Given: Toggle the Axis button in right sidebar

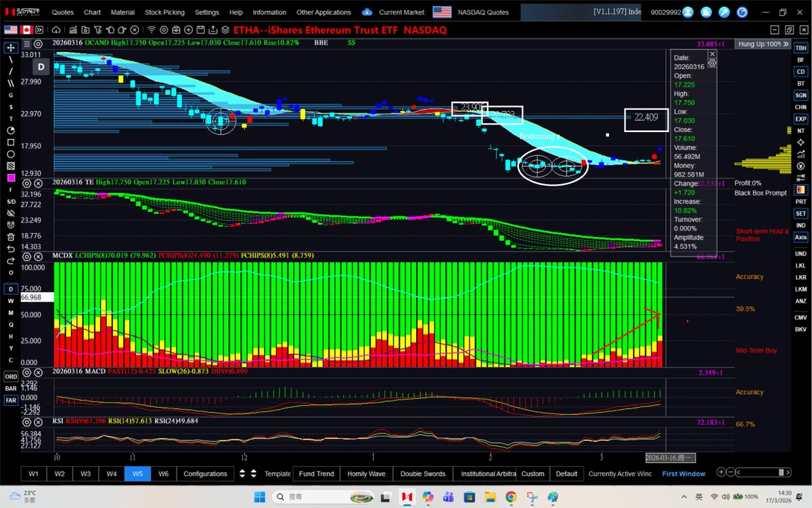Looking at the screenshot, I should click(800, 237).
